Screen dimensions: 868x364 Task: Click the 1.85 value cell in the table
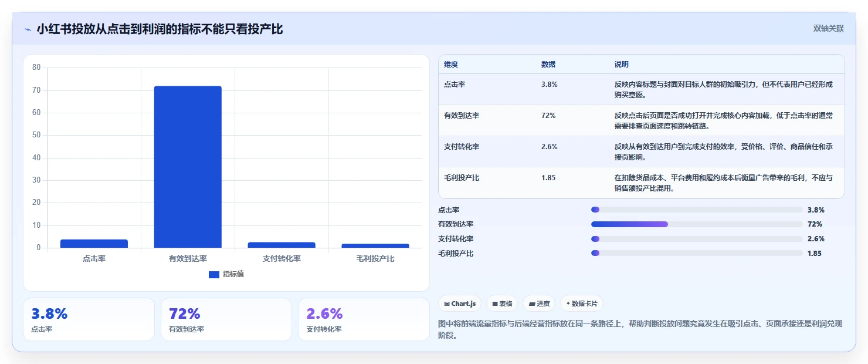click(x=548, y=178)
